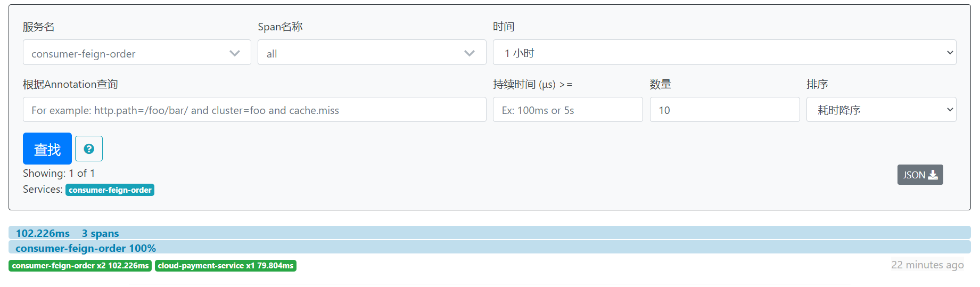The image size is (980, 287).
Task: Click the question mark help icon
Action: click(89, 149)
